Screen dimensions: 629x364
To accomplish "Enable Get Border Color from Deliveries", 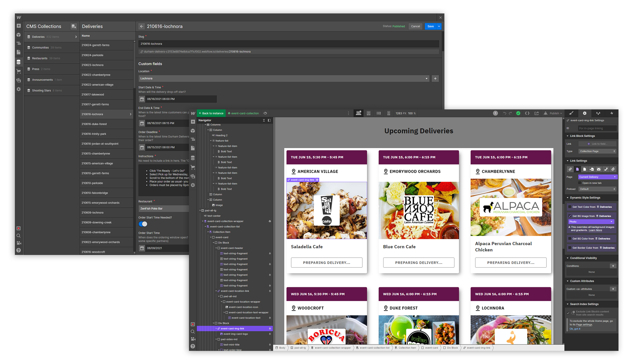I will [570, 248].
